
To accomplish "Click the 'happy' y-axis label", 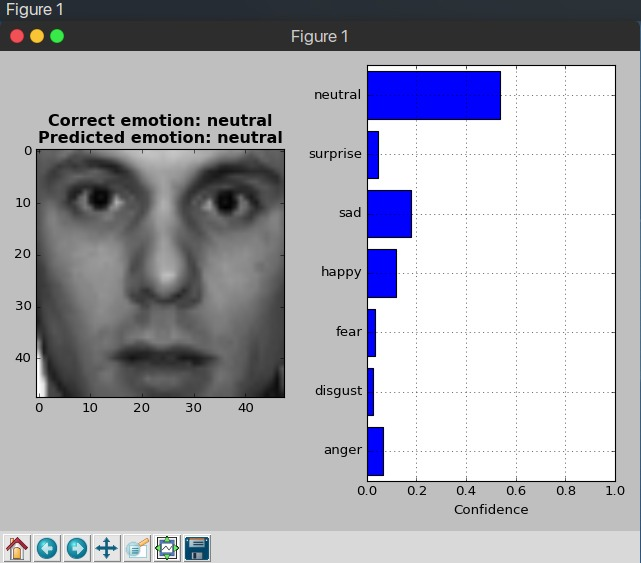I will [x=341, y=272].
